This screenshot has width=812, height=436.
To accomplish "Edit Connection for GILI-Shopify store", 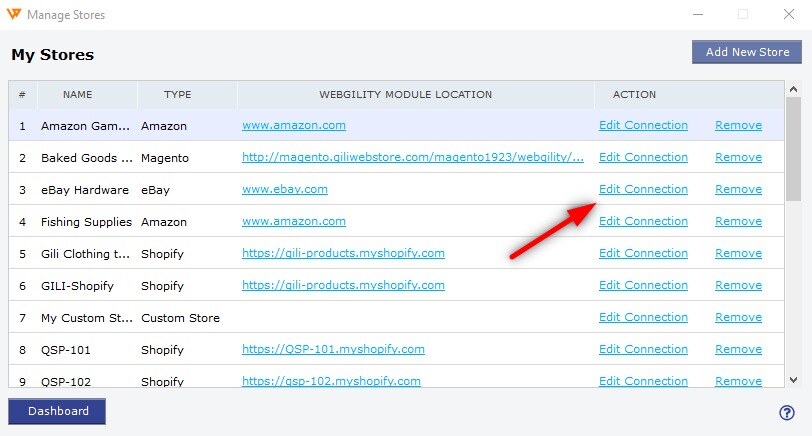I will coord(643,285).
